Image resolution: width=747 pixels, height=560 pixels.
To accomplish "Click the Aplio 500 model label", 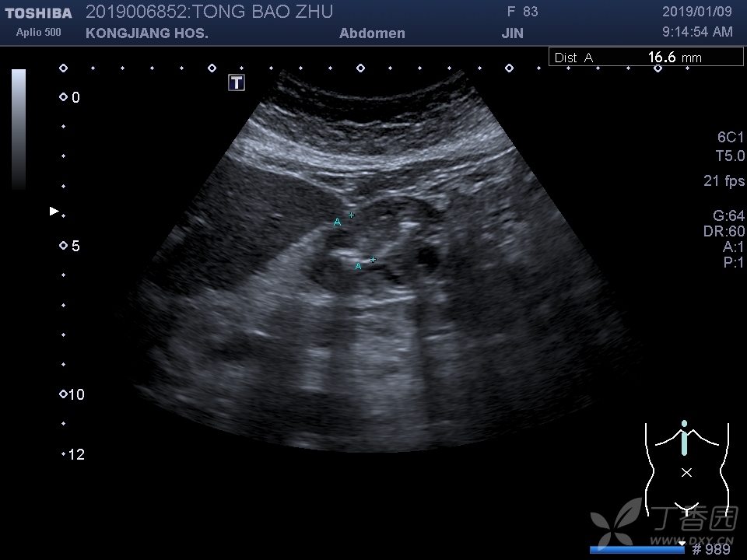I will 38,33.
